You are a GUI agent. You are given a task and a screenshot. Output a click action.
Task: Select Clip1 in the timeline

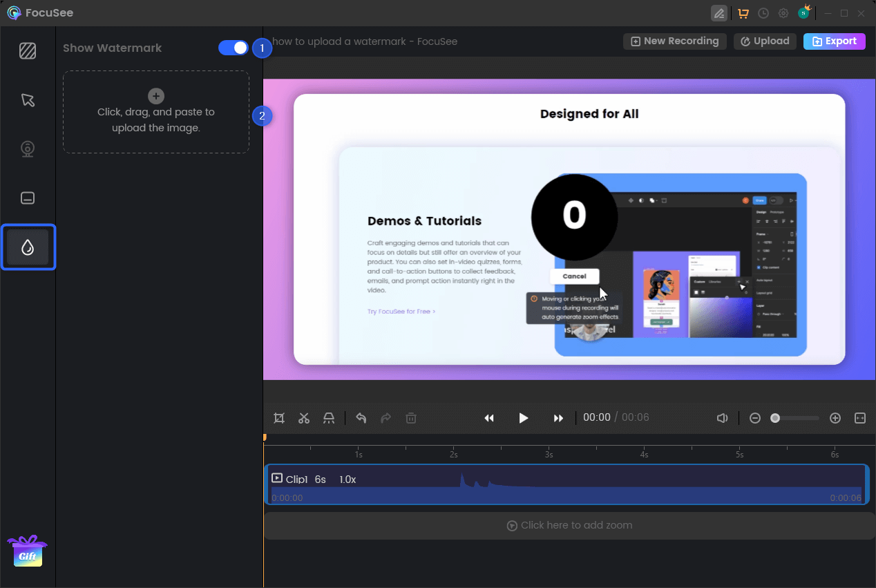[x=566, y=485]
